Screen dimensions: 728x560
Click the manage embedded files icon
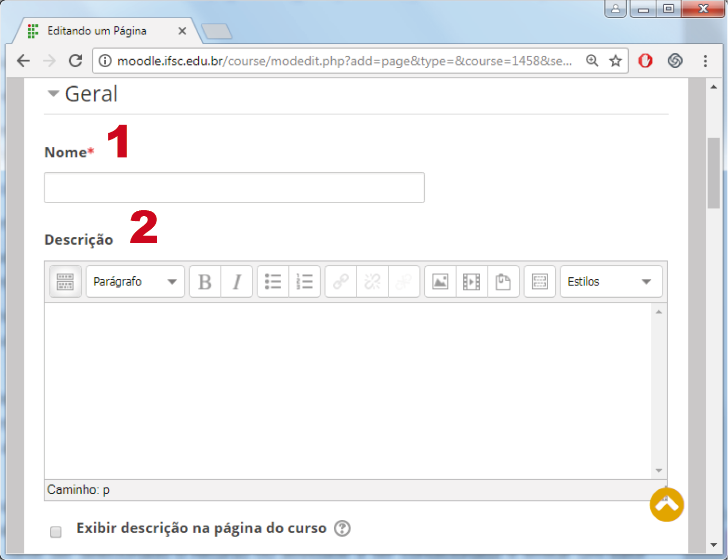click(503, 282)
